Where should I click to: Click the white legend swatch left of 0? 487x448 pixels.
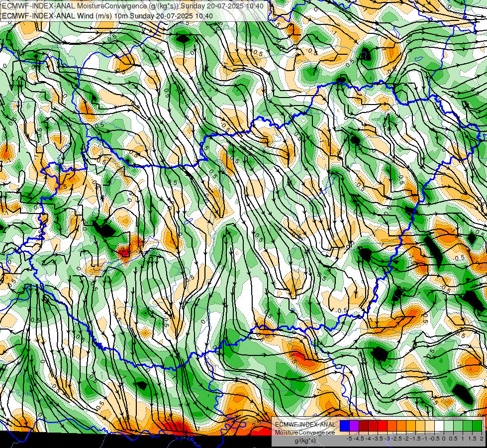[439, 426]
